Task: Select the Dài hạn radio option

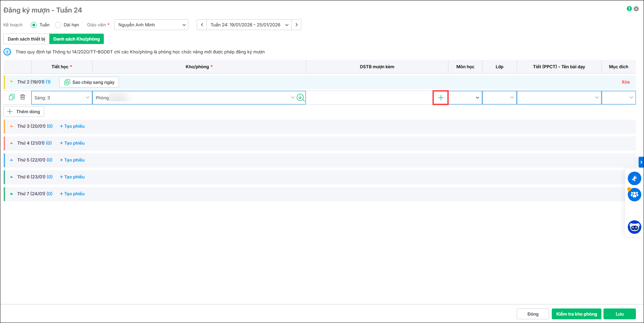Action: (58, 25)
